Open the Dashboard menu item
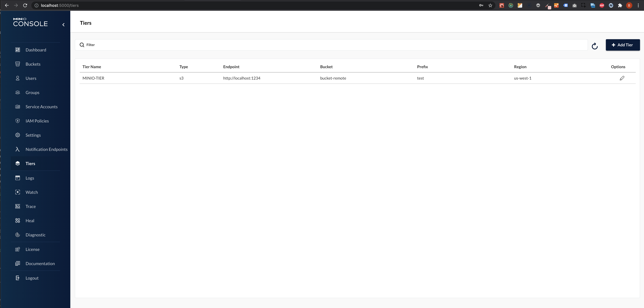644x308 pixels. [x=36, y=50]
